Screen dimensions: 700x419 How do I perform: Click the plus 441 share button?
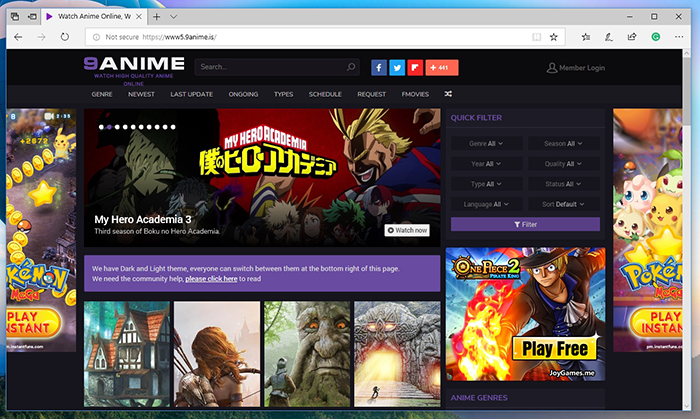[x=442, y=68]
